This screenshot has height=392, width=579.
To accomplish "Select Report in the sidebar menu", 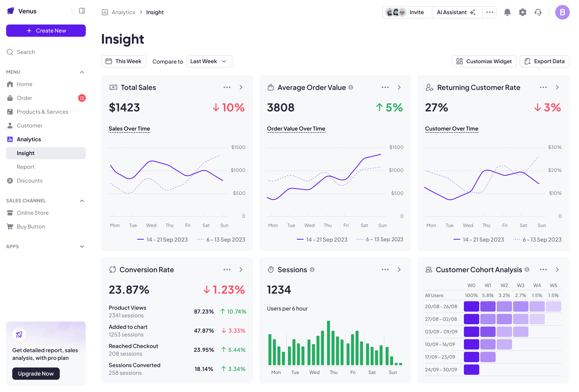I will coord(26,167).
